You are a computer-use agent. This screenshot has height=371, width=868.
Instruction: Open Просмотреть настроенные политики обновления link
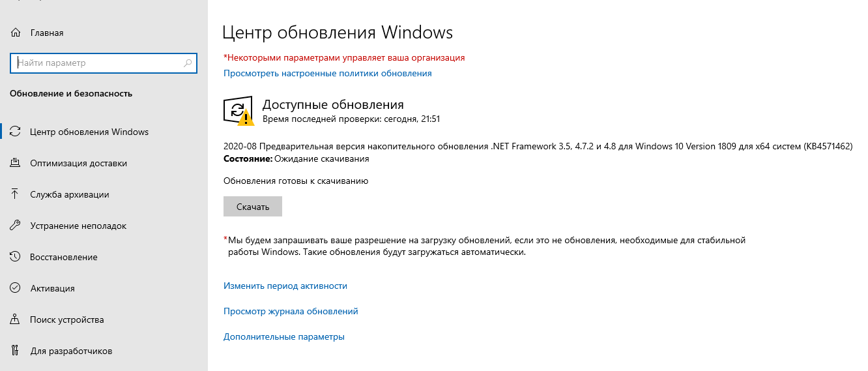pos(327,73)
